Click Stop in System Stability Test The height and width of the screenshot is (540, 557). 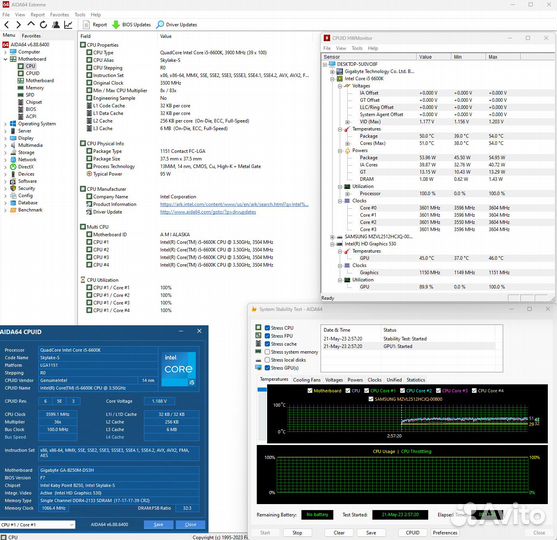click(x=297, y=533)
